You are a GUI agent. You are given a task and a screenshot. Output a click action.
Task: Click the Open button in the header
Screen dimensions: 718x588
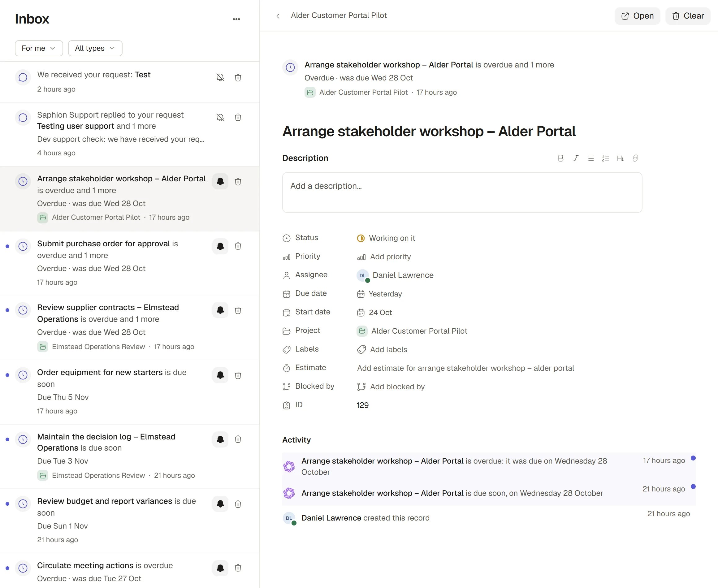tap(637, 16)
